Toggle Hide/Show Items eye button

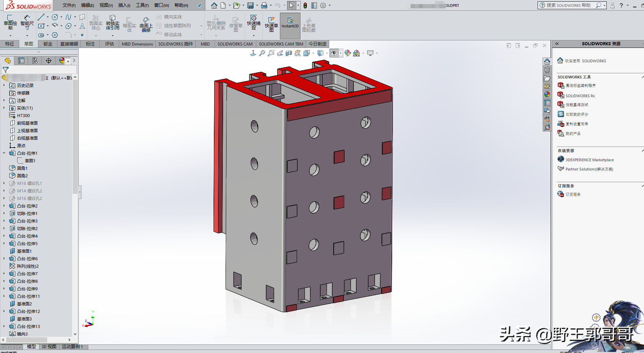tap(334, 53)
